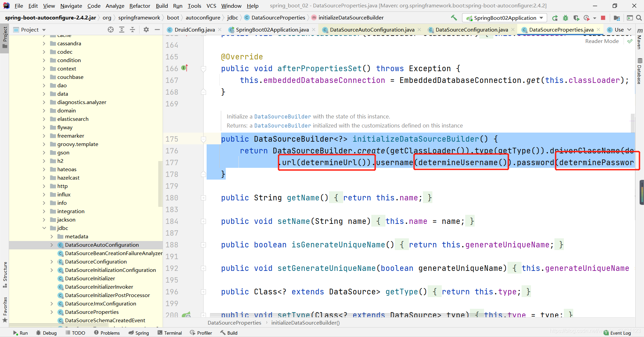
Task: Open Project panel settings gear
Action: pyautogui.click(x=146, y=30)
